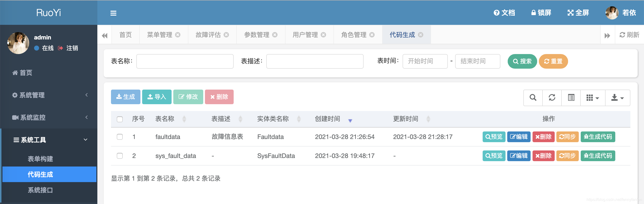
Task: Select all rows header checkbox
Action: pyautogui.click(x=120, y=119)
